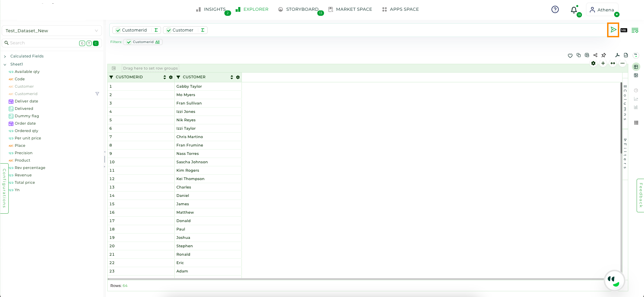The image size is (644, 297).
Task: Click the share icon in the toolbar
Action: point(595,55)
